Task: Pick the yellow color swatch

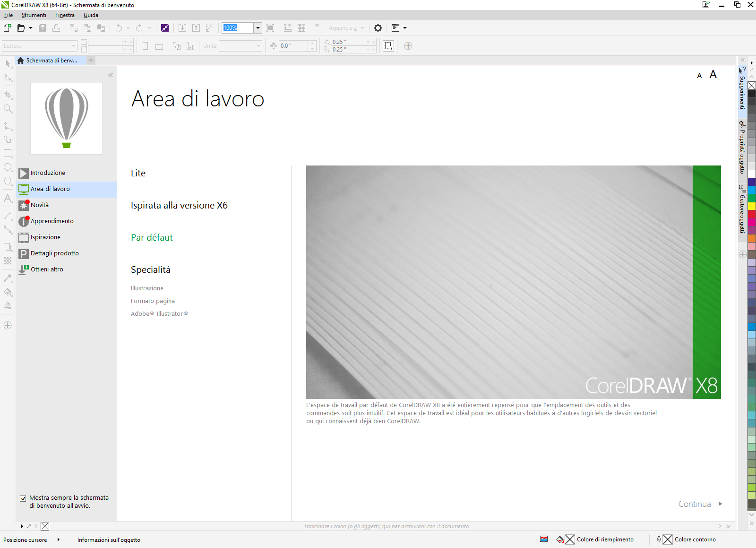Action: pyautogui.click(x=752, y=206)
